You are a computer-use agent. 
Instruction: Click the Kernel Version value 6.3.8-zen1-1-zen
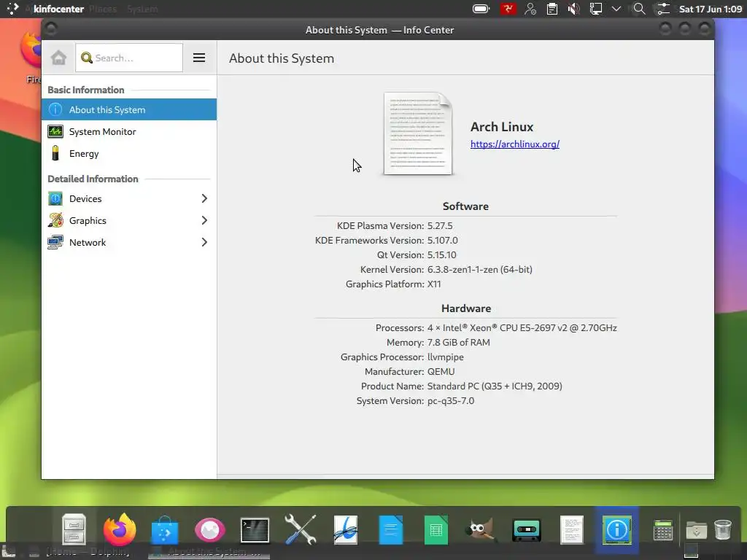(x=480, y=270)
